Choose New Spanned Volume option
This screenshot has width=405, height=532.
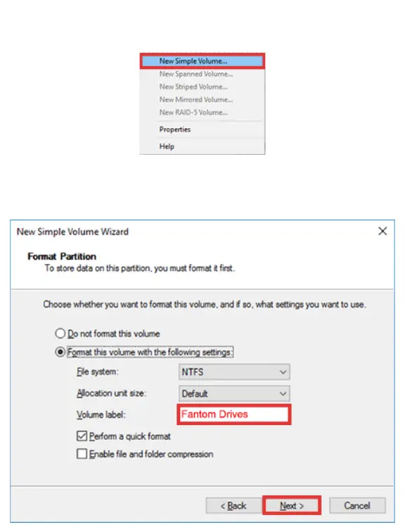coord(202,74)
